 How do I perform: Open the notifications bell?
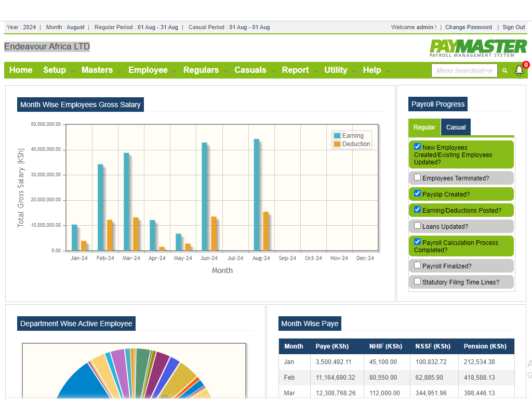click(519, 70)
